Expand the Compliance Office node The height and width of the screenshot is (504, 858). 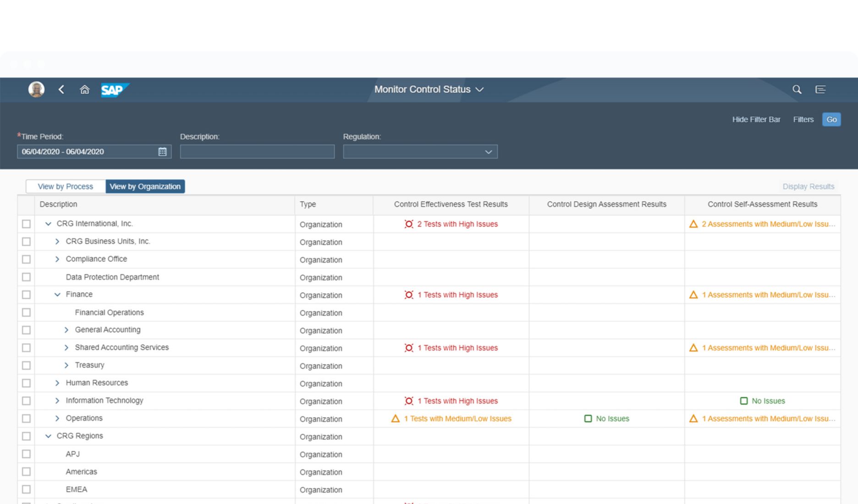(57, 259)
